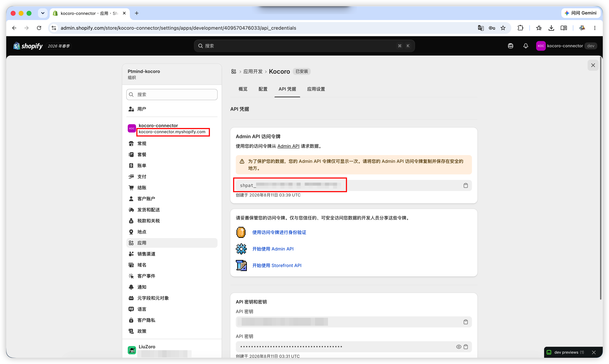Open the LiuZoro user profile entry
Screen dimensions: 609x364
click(x=172, y=350)
